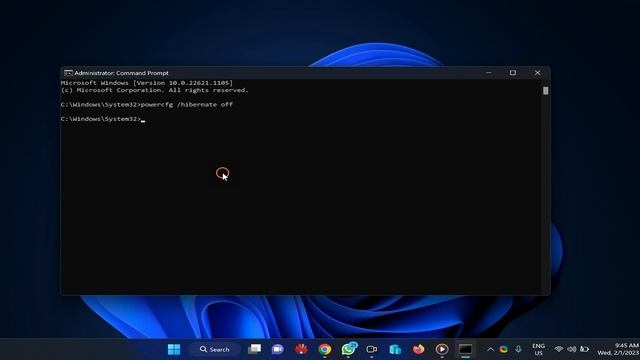Select the Command Prompt taskbar icon
Viewport: 640px width, 360px height.
(465, 349)
